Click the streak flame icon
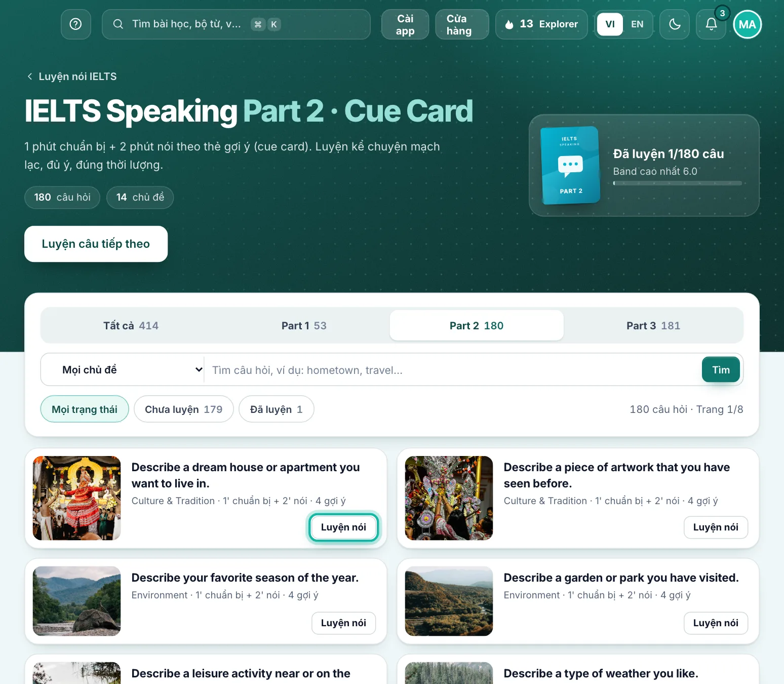 coord(509,24)
